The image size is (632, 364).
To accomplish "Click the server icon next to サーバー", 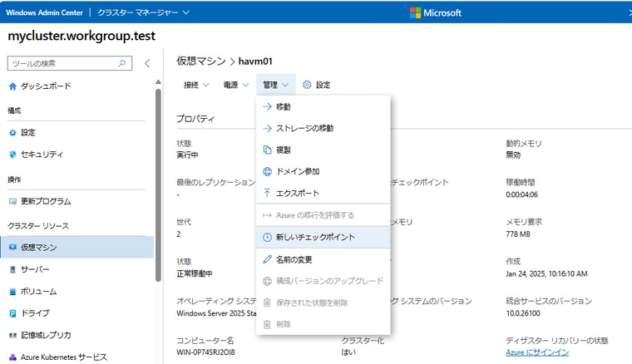I will [x=12, y=269].
